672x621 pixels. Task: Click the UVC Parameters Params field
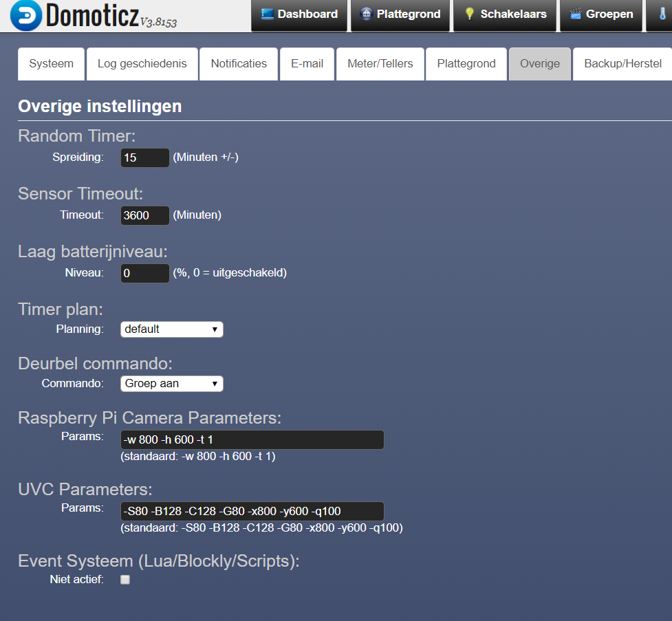252,511
